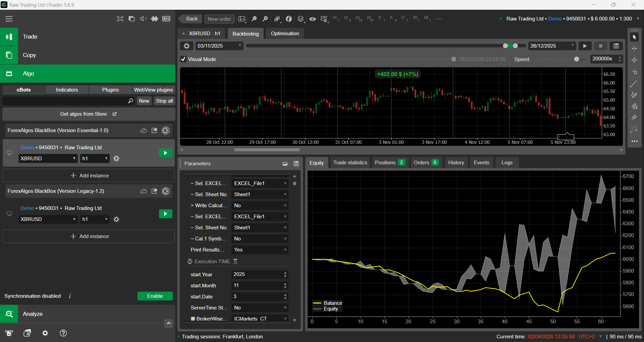Screen dimensions: 644x342
Task: Click Get algos from Store
Action: click(x=88, y=114)
